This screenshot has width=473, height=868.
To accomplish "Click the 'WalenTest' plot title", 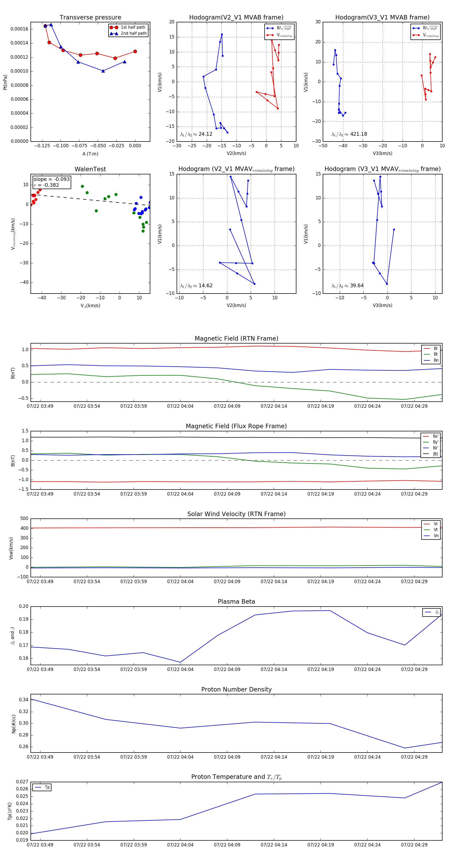I will [90, 169].
